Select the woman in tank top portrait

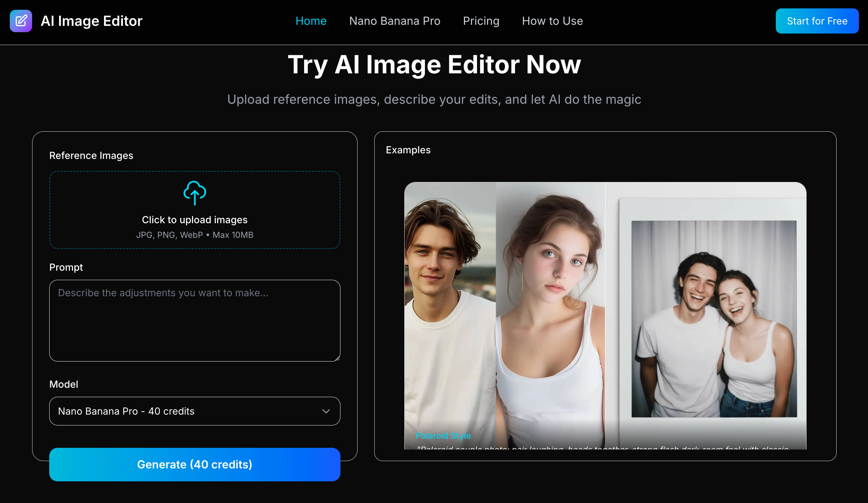pos(550,307)
